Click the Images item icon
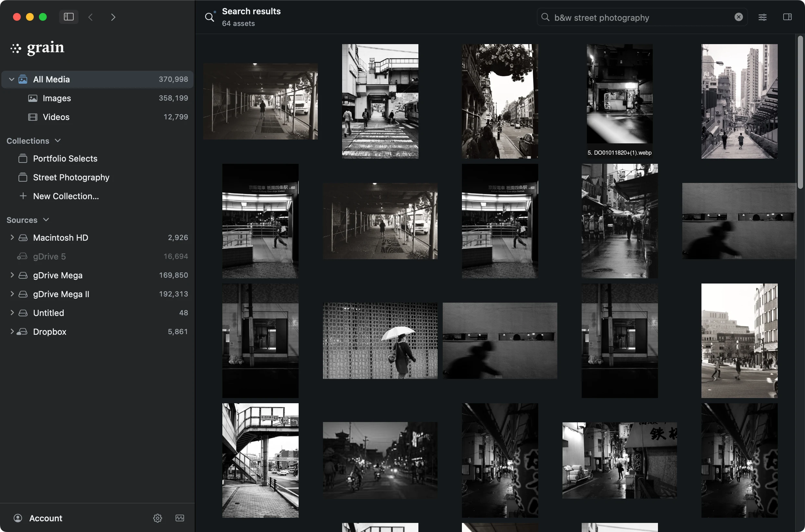Screen dimensions: 805x532 click(32, 98)
